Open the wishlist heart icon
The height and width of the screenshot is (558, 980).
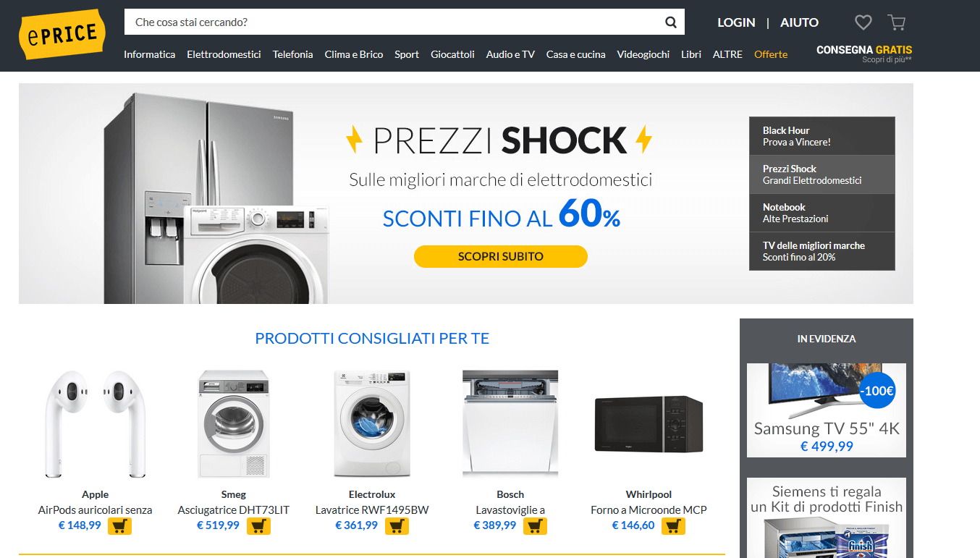pos(863,22)
